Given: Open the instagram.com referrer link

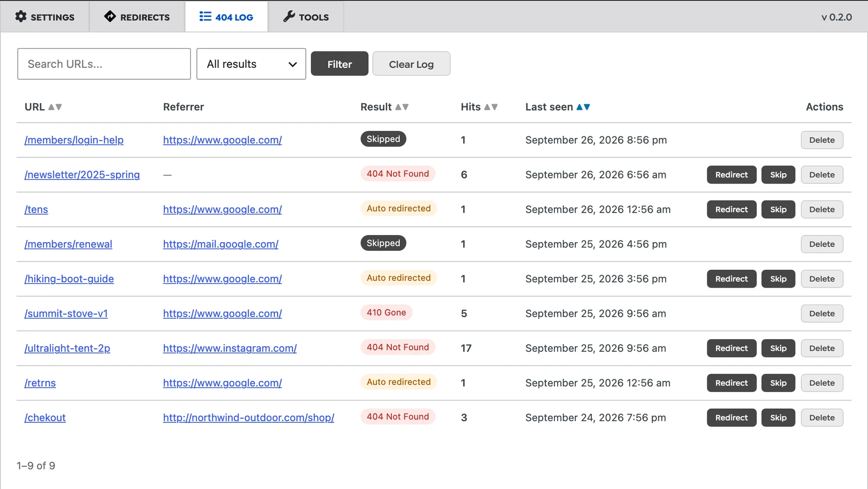Looking at the screenshot, I should tap(230, 348).
